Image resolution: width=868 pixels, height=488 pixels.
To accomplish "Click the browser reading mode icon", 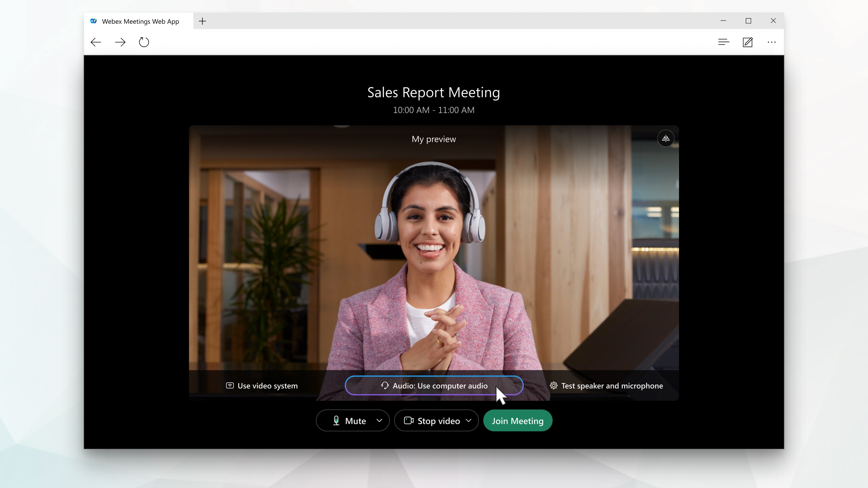I will 723,42.
